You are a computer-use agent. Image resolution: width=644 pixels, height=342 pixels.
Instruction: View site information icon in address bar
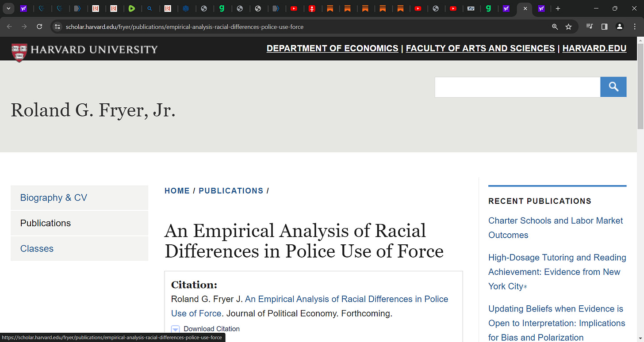(57, 27)
